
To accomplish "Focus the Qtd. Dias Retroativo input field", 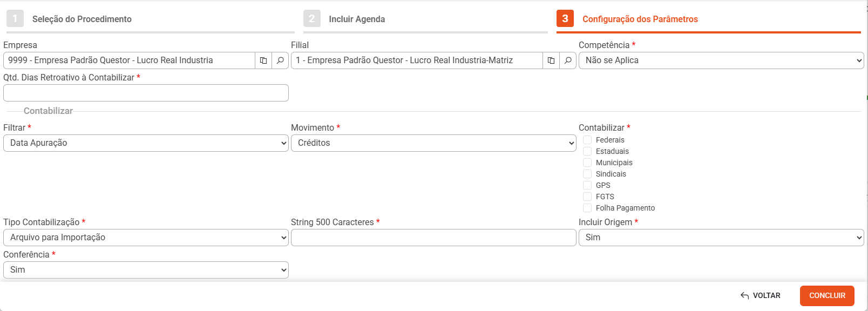I will coord(146,93).
